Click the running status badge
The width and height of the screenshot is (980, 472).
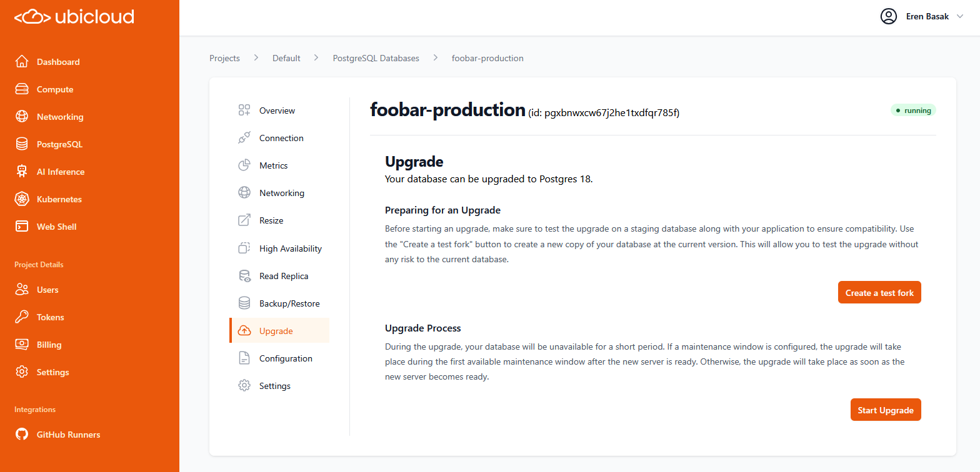click(x=913, y=110)
